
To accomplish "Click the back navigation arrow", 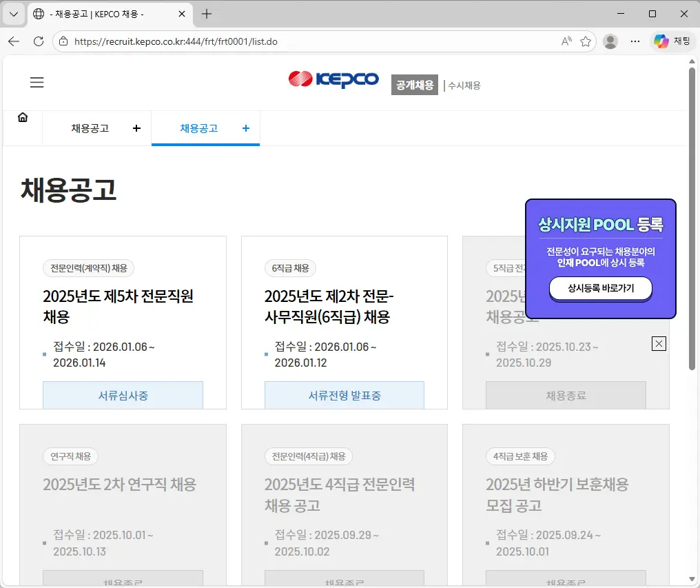I will tap(14, 41).
